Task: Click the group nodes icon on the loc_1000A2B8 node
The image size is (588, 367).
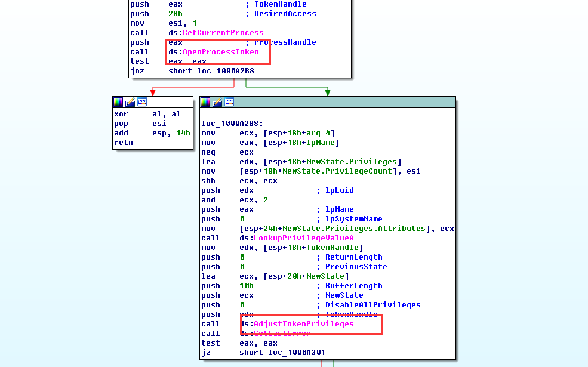Action: pyautogui.click(x=229, y=102)
